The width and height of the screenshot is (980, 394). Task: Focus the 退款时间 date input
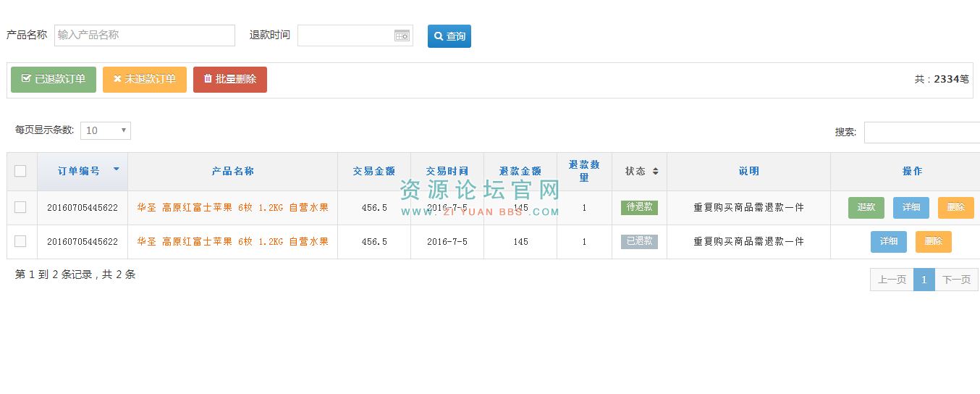tap(355, 35)
